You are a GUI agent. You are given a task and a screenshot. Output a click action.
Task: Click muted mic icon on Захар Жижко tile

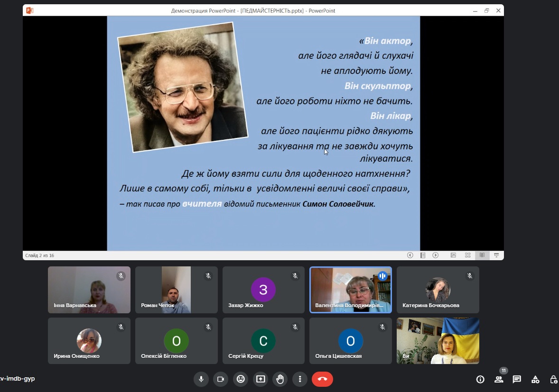[295, 276]
